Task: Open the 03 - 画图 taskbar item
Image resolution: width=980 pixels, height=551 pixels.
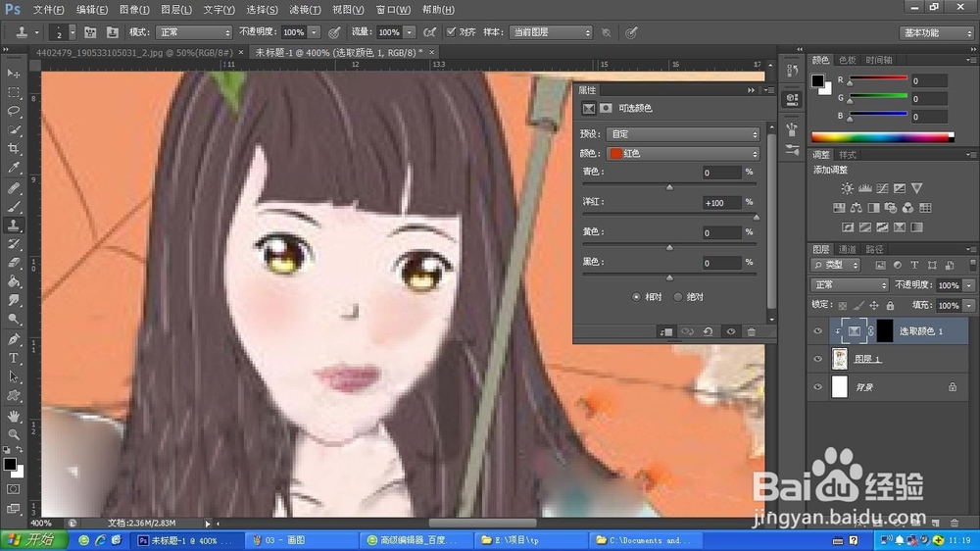Action: click(x=301, y=540)
